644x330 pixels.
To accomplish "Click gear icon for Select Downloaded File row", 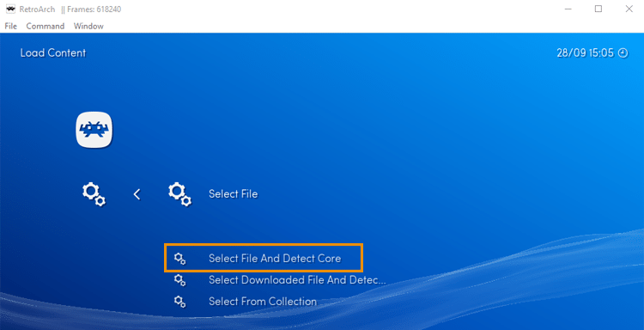I will pyautogui.click(x=180, y=280).
